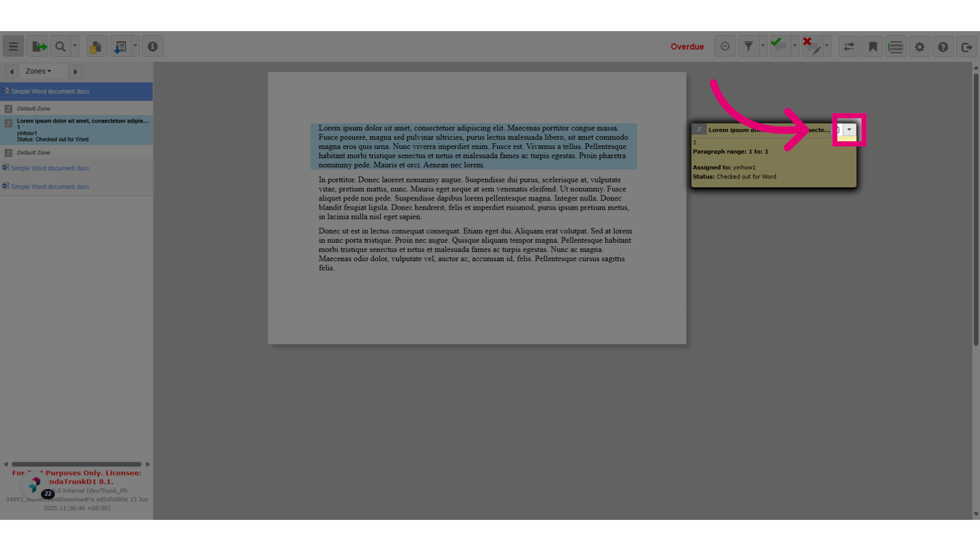Toggle the lines view with green bar icon
The image size is (980, 551).
pyautogui.click(x=896, y=46)
